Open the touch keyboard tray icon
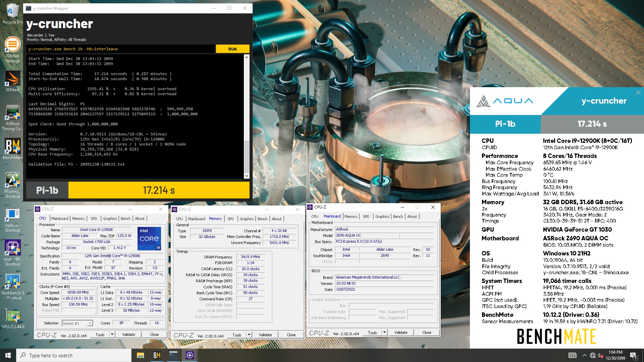644x362 pixels. click(x=572, y=355)
